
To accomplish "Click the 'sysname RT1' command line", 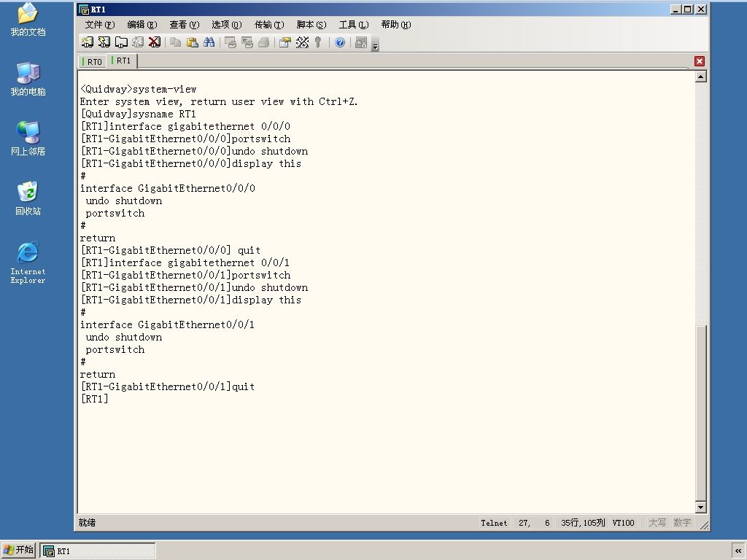I will [x=138, y=114].
